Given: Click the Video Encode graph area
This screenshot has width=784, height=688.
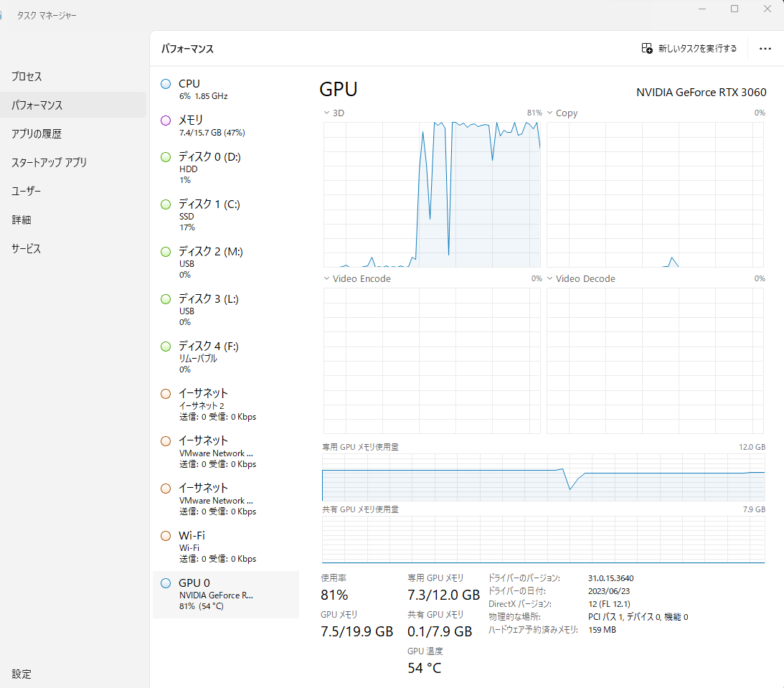Looking at the screenshot, I should (x=432, y=360).
